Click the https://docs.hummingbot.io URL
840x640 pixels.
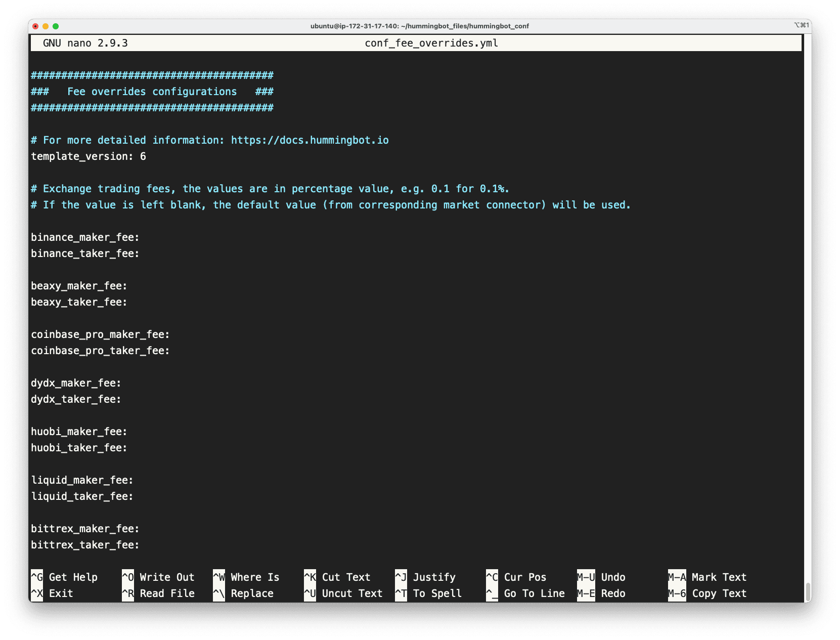pos(310,140)
